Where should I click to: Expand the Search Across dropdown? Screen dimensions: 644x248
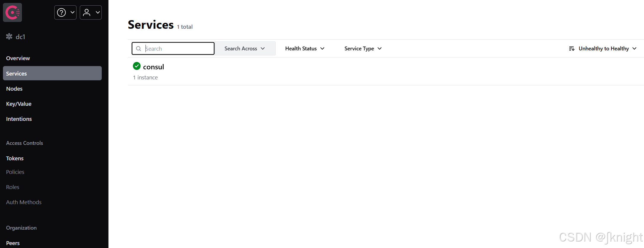245,48
